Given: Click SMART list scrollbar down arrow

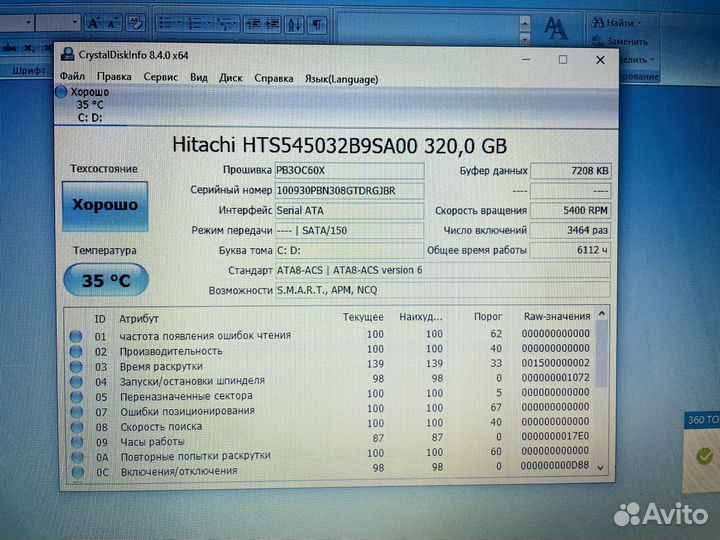Looking at the screenshot, I should click(x=601, y=468).
